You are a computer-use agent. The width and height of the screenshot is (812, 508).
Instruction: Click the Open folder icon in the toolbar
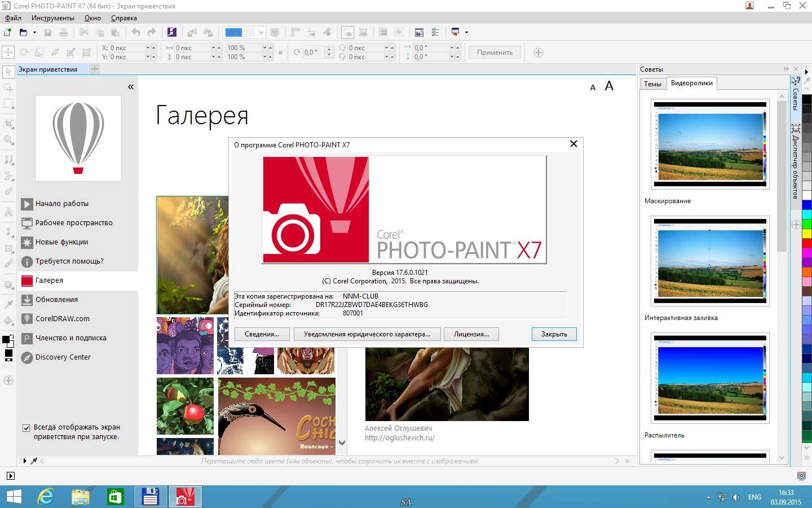pos(24,32)
